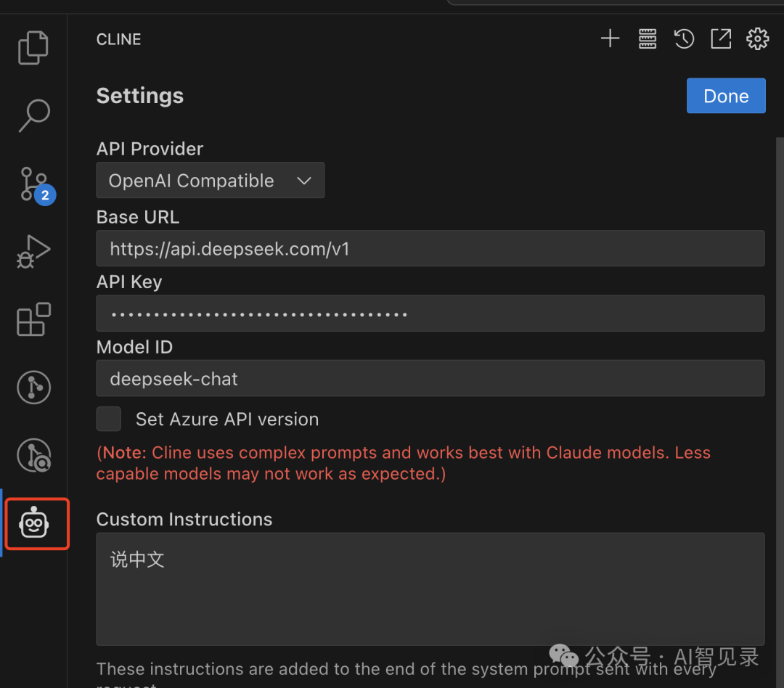Enable the Set Azure API version checkbox
Viewport: 784px width, 688px height.
pos(109,419)
